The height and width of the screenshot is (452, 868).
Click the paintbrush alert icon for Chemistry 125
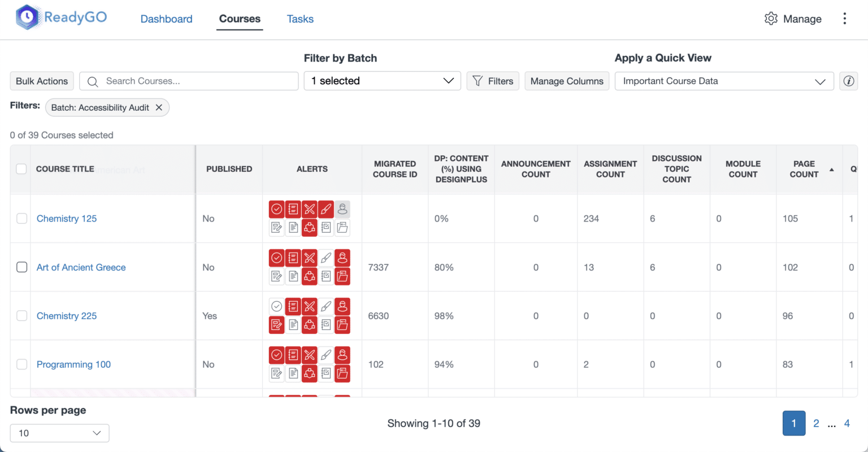point(326,210)
